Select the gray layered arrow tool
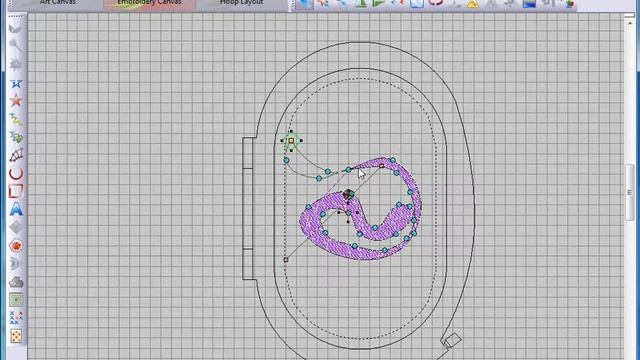Screen dimensions: 640x360 click(x=16, y=264)
